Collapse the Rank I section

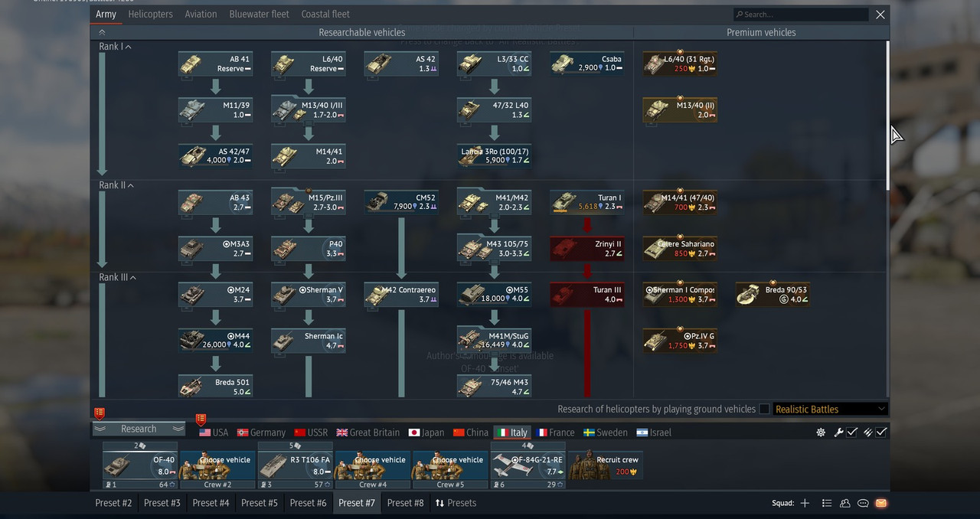tap(113, 47)
